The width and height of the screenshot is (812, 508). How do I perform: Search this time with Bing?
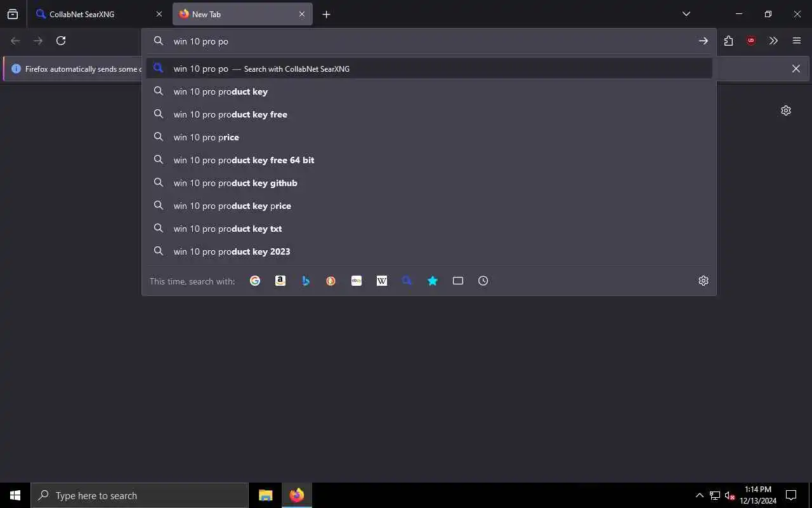[x=306, y=281]
